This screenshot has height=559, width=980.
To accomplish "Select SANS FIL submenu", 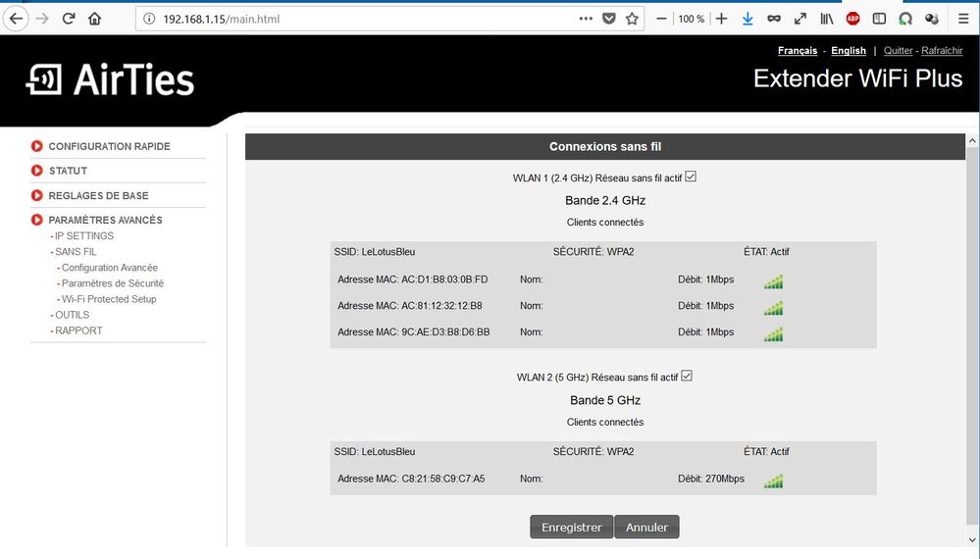I will [x=76, y=252].
